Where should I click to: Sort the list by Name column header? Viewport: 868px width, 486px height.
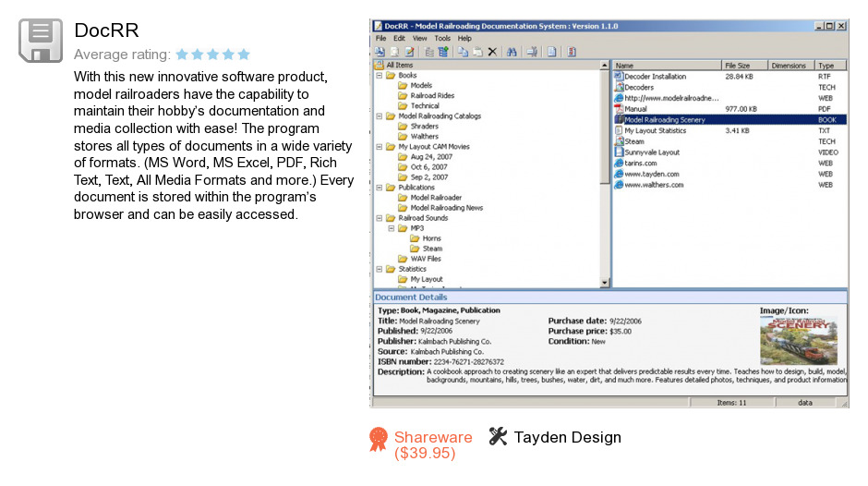[667, 66]
